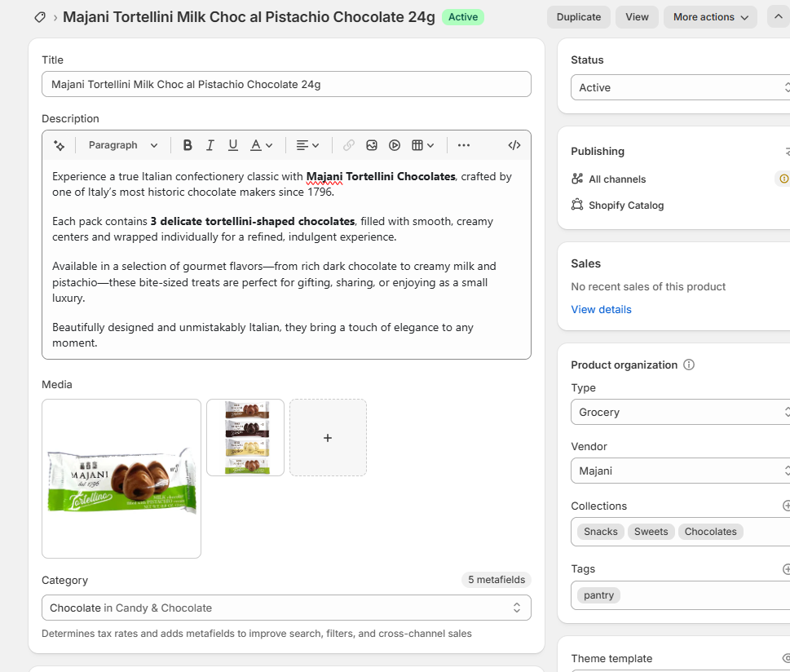Image resolution: width=790 pixels, height=672 pixels.
Task: Click the insert link icon
Action: 349,146
